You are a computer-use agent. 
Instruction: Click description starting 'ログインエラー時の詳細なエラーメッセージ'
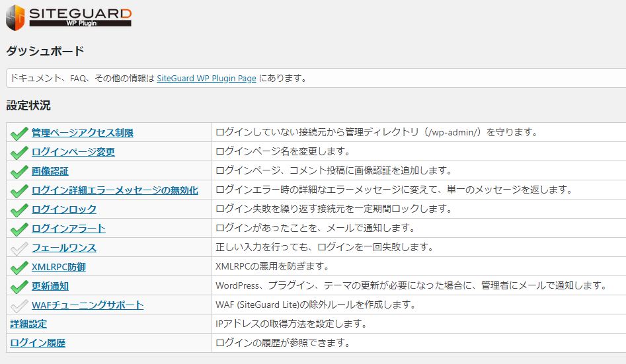click(x=395, y=190)
